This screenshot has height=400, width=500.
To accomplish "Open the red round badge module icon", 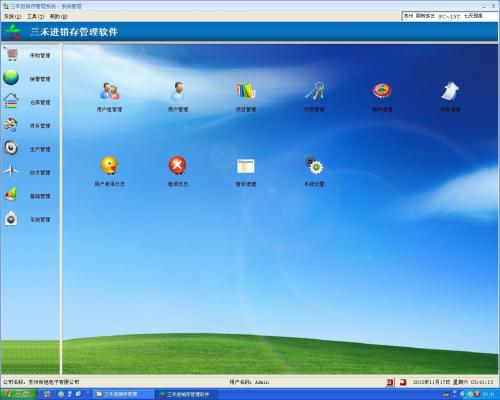I will click(382, 91).
